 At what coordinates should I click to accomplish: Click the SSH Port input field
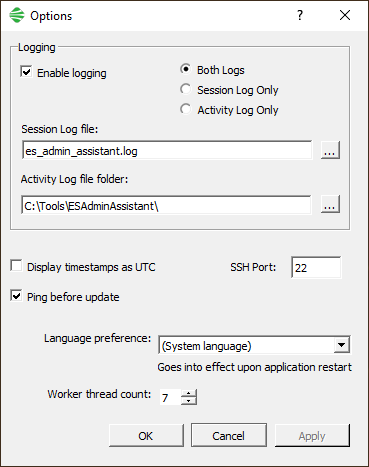[316, 267]
